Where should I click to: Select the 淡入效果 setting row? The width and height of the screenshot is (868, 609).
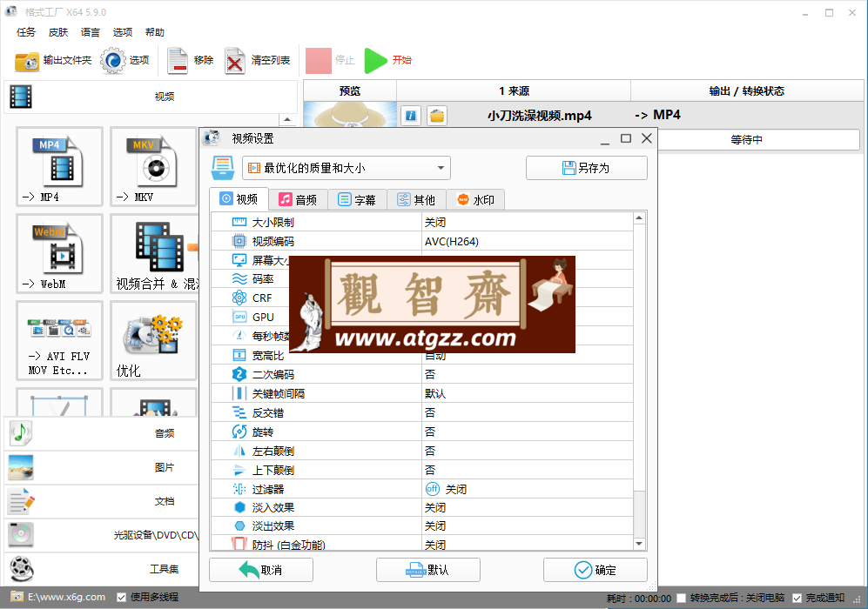422,507
